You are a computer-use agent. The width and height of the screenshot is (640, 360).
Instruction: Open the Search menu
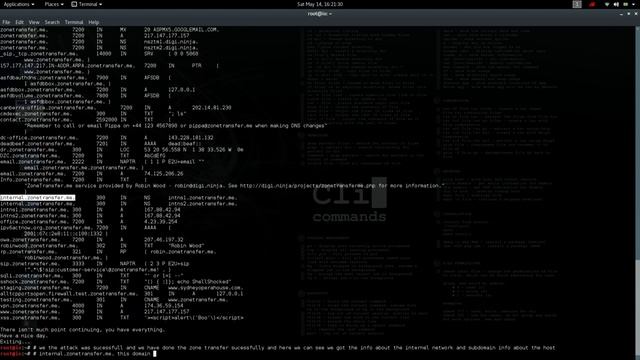pyautogui.click(x=52, y=22)
